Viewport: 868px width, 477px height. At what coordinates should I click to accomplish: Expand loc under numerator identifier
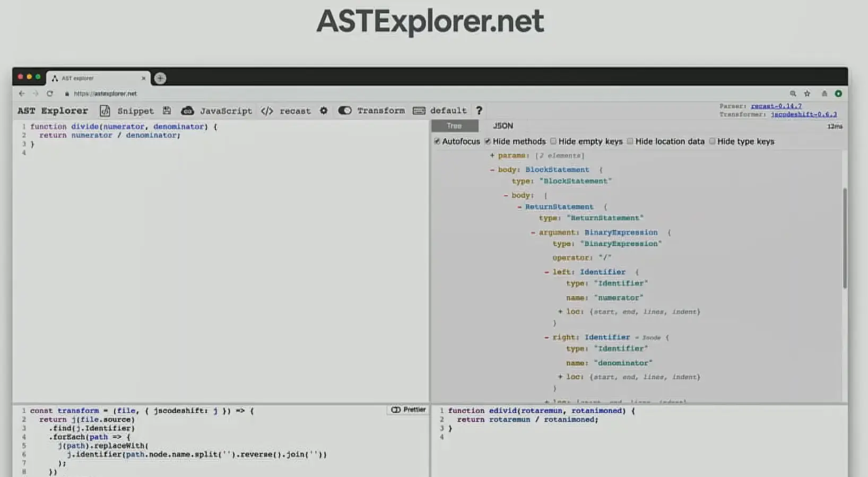coord(560,311)
